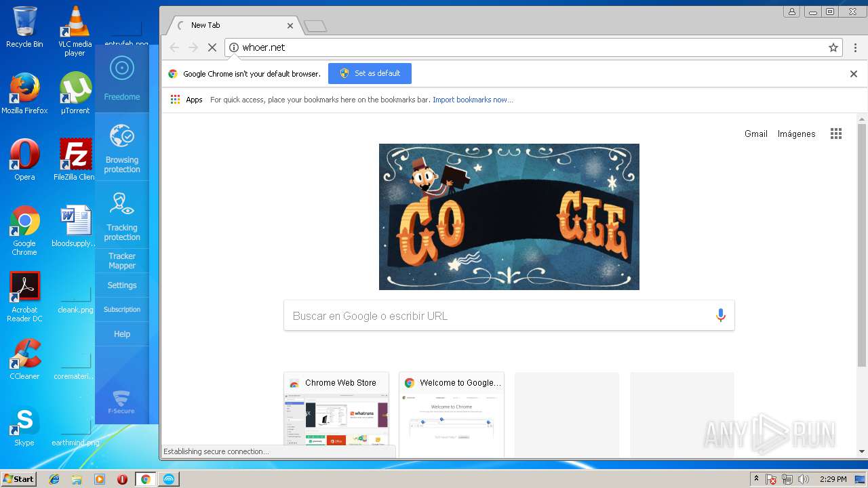Show hidden system tray icons
Screen dimensions: 868x488
pos(757,479)
